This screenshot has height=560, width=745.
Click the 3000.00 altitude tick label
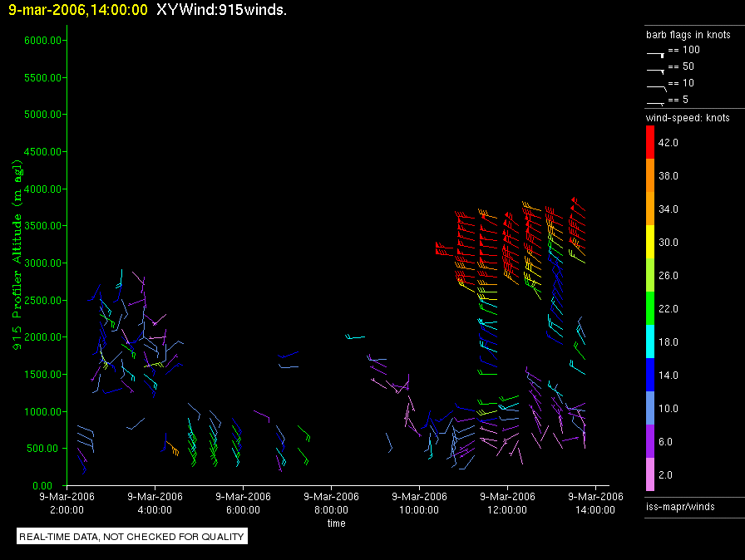tap(43, 263)
